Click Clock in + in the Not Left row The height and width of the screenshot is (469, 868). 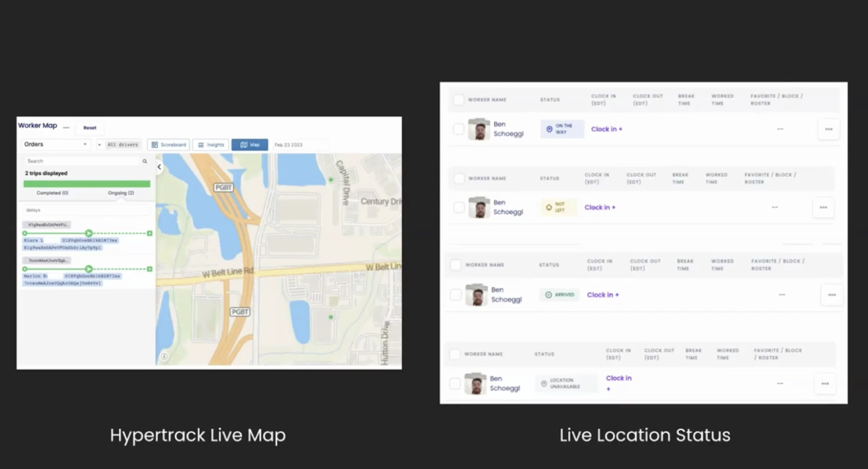pyautogui.click(x=600, y=207)
